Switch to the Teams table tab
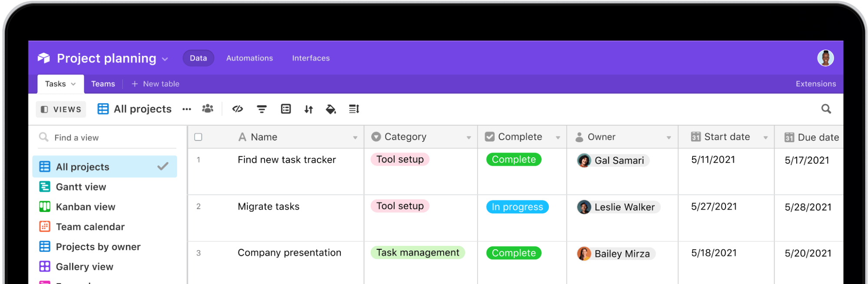868x284 pixels. 103,84
